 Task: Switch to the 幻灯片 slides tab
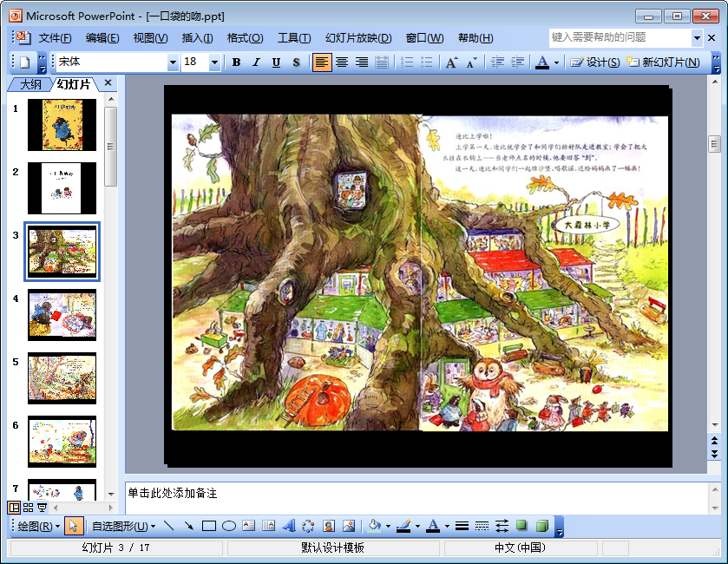[74, 84]
